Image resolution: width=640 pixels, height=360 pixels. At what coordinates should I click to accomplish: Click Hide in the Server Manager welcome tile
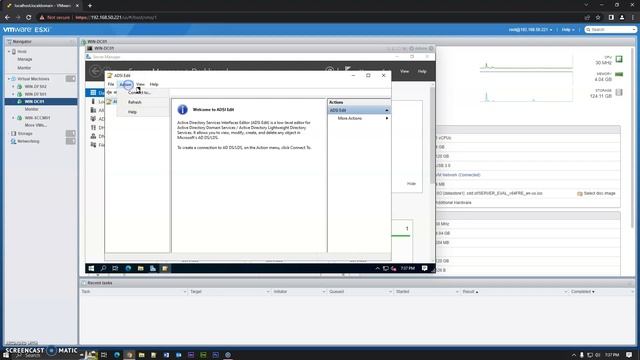[411, 184]
